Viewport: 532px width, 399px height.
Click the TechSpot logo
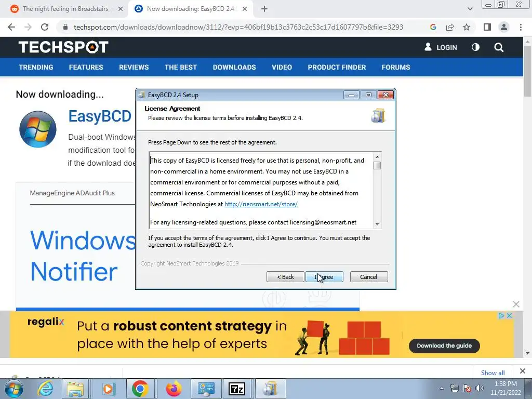pos(63,47)
